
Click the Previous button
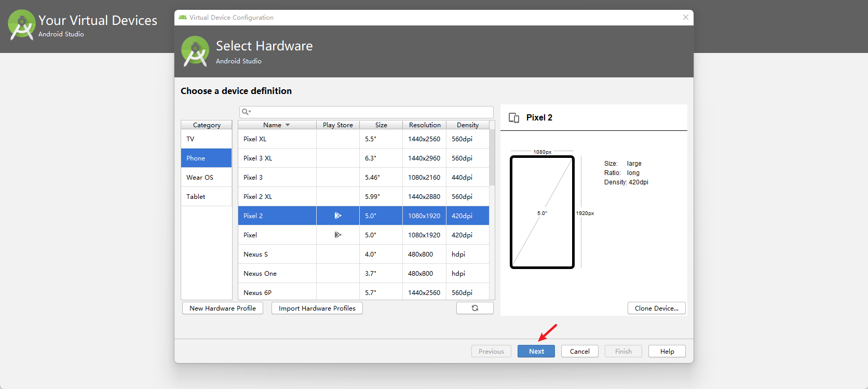491,351
